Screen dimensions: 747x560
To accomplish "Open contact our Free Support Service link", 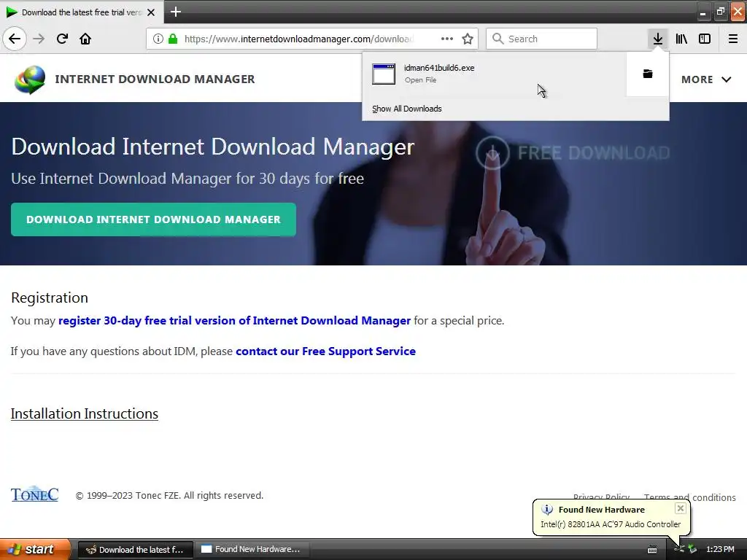I will 326,351.
